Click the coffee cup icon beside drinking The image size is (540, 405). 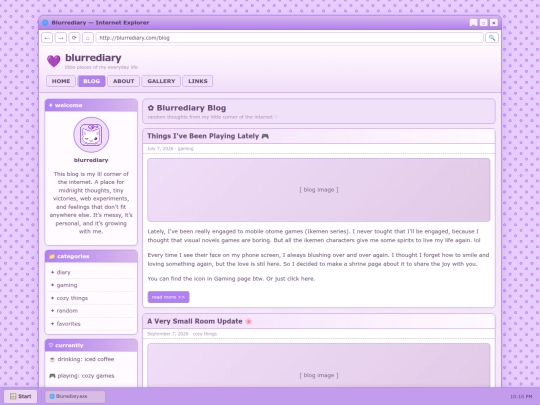52,359
